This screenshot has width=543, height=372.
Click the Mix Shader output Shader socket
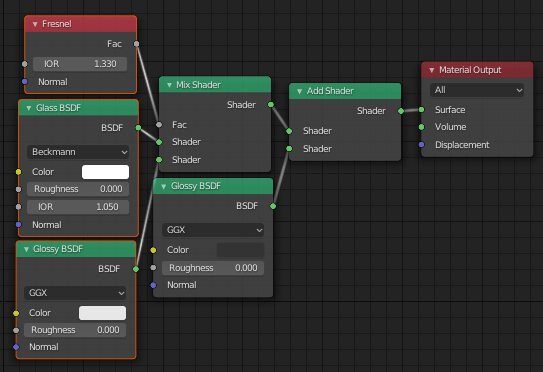pyautogui.click(x=271, y=105)
